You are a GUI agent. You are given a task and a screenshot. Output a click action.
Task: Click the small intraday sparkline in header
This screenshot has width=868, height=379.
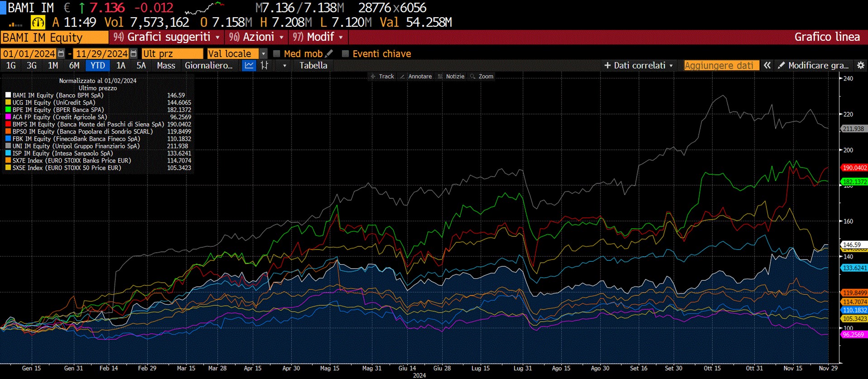point(205,8)
